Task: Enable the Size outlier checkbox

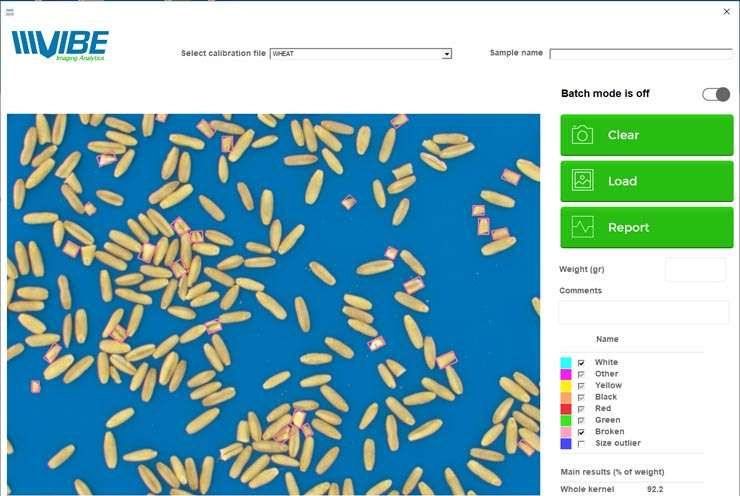Action: point(581,444)
